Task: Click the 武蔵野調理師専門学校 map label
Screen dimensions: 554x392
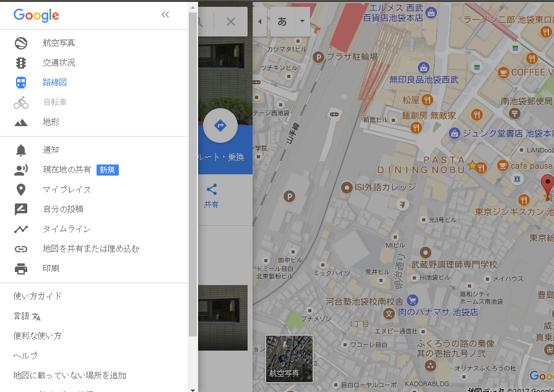Action: pyautogui.click(x=454, y=264)
